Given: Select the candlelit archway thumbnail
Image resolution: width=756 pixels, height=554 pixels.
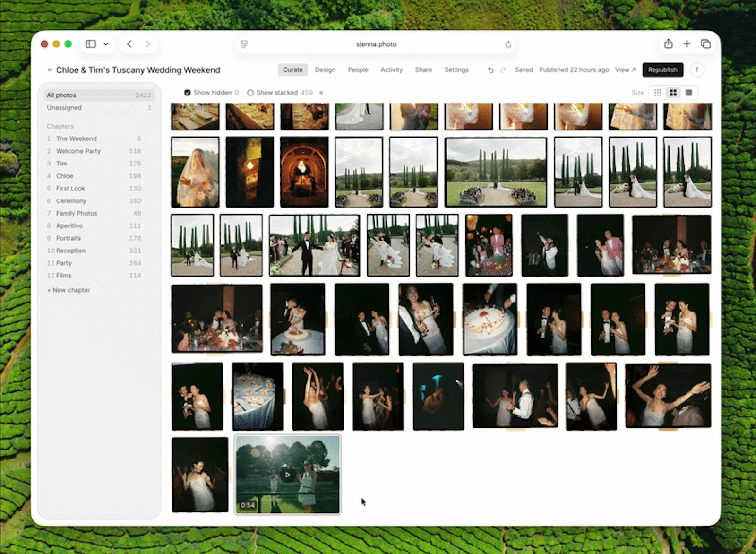Looking at the screenshot, I should (x=304, y=172).
